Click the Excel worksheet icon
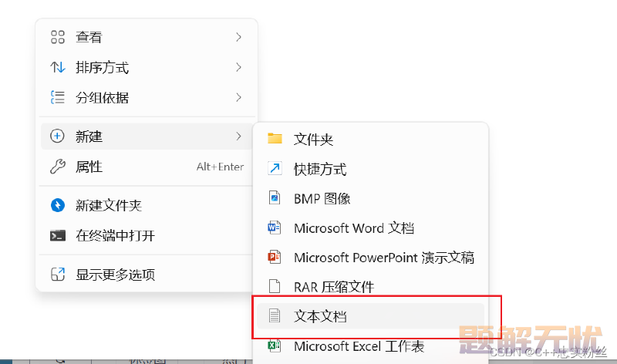The image size is (617, 364). coord(275,345)
